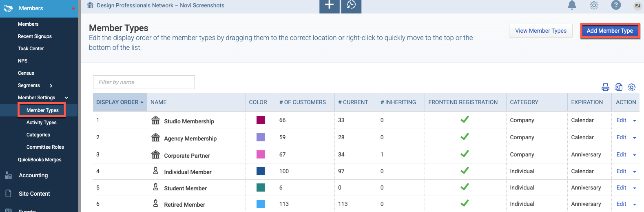
Task: Select Member Types in sidebar
Action: 42,110
